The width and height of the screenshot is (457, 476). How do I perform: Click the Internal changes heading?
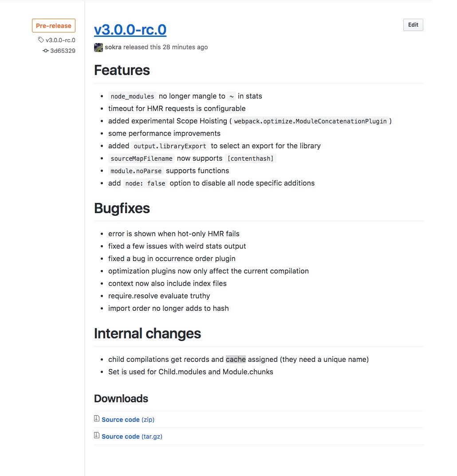[147, 333]
